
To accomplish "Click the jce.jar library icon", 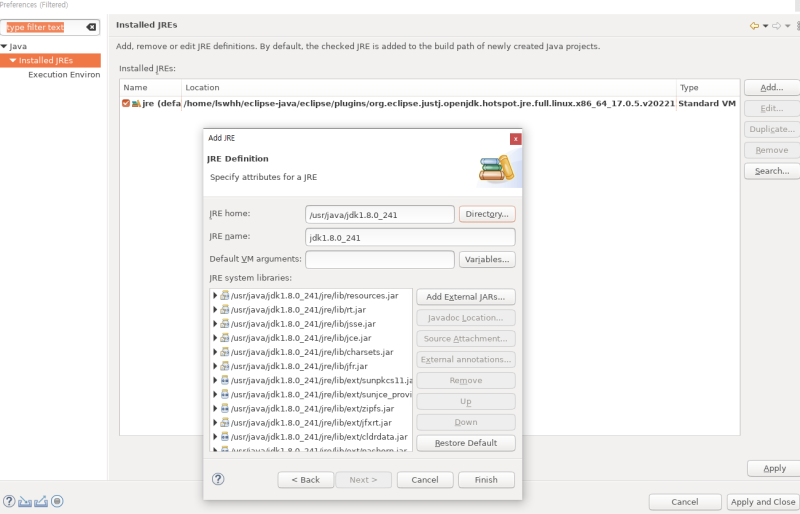I will point(224,338).
